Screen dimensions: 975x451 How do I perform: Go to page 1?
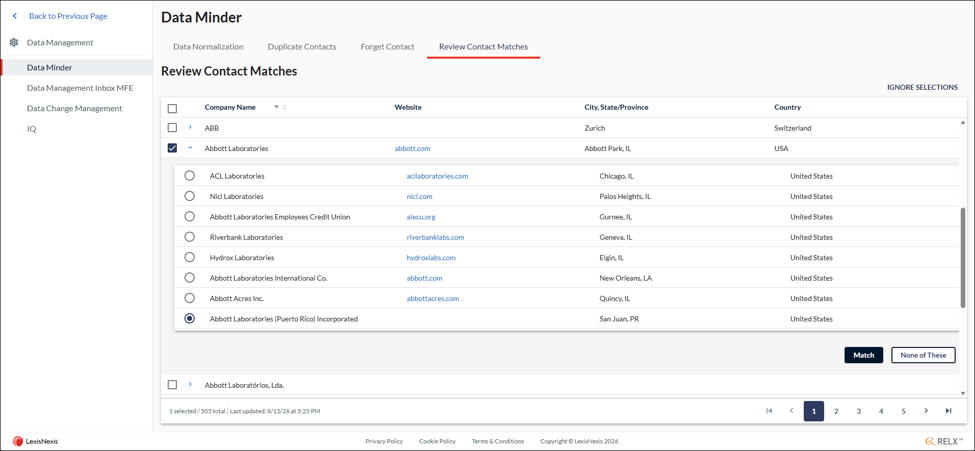point(814,411)
